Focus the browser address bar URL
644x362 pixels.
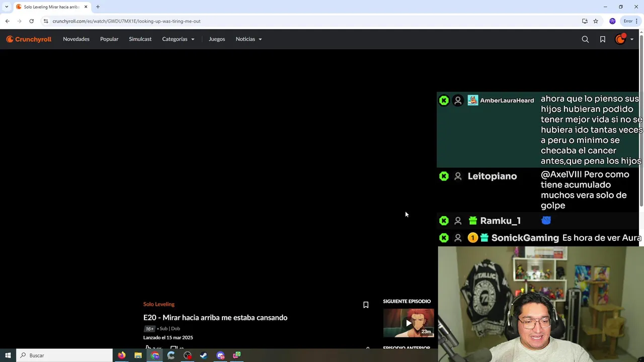(126, 21)
